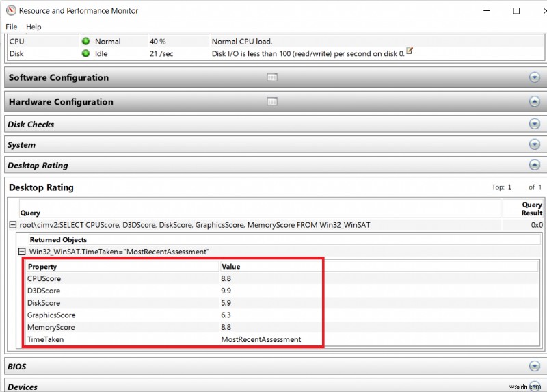The image size is (547, 392).
Task: Minimize the Resource and Performance Monitor window
Action: pos(486,10)
